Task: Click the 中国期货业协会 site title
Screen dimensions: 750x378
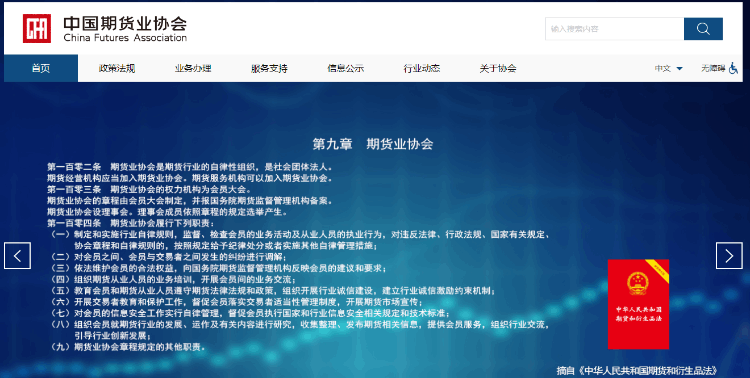Action: (x=125, y=23)
